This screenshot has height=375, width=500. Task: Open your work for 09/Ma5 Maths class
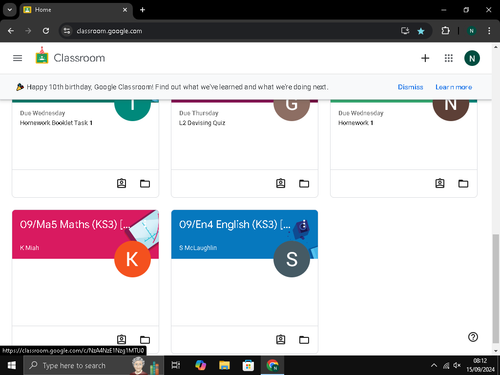[121, 339]
